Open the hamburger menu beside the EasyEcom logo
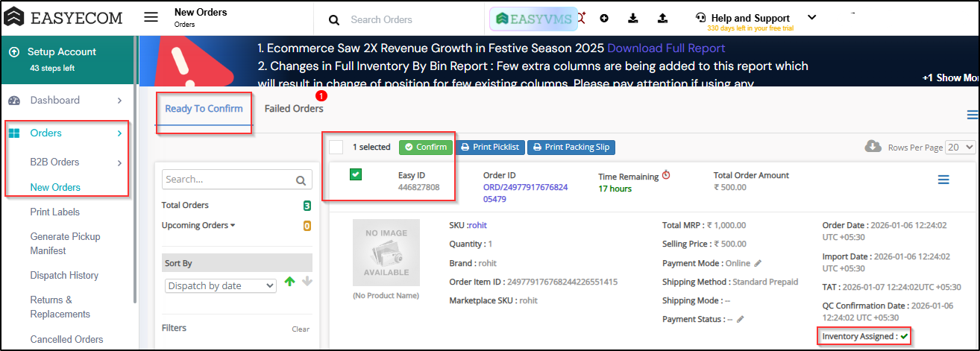 (151, 18)
